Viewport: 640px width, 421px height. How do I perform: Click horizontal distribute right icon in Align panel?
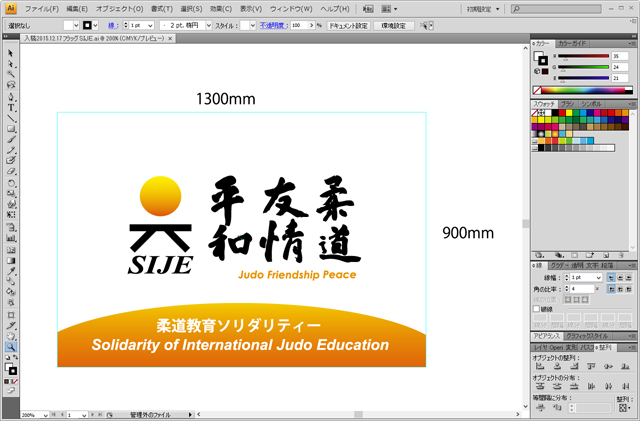[625, 386]
